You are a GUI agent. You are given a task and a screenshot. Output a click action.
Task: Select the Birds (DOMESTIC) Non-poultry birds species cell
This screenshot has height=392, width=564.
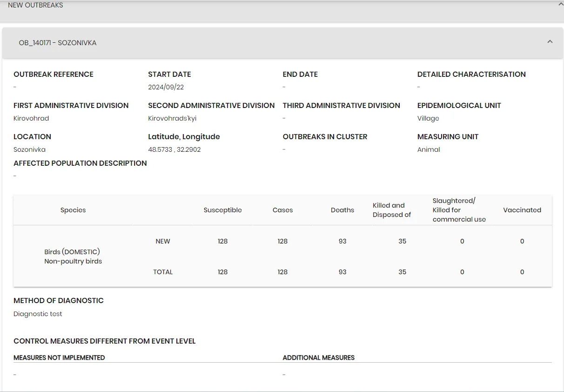73,257
